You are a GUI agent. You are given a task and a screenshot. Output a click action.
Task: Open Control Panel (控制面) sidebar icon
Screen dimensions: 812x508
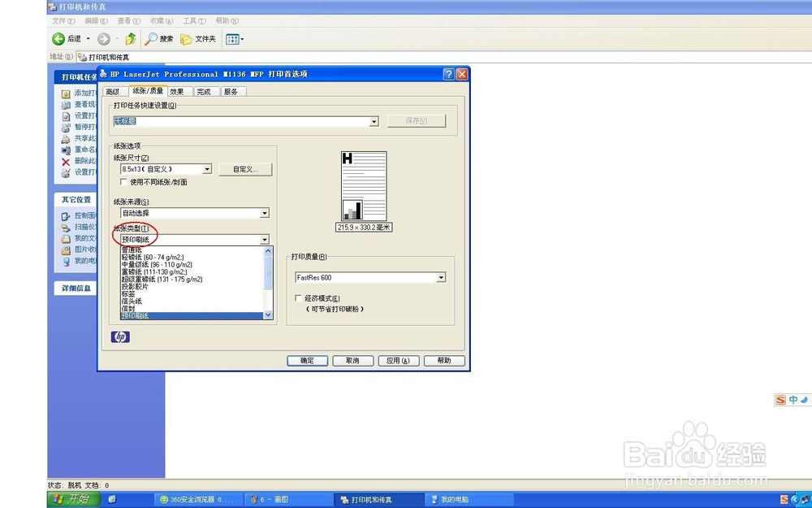[x=66, y=216]
